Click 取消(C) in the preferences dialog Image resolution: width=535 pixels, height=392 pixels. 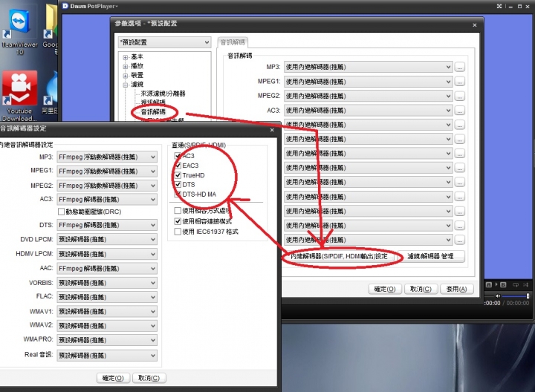point(421,289)
